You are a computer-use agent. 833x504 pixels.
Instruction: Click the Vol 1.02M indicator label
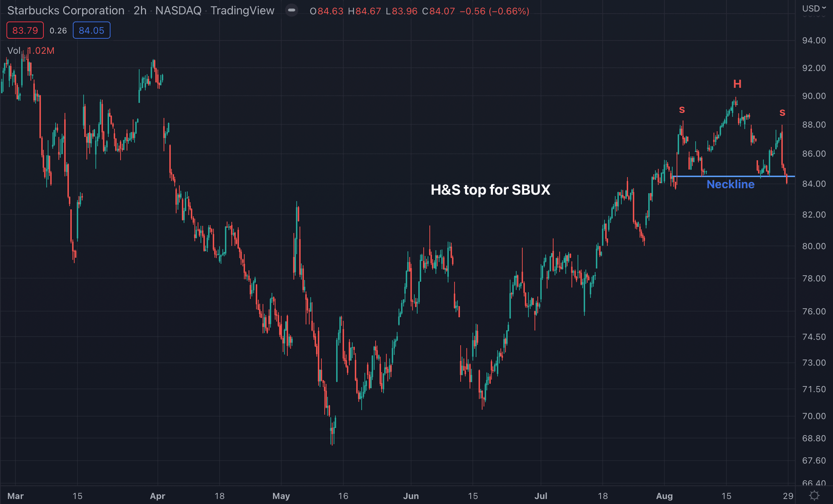coord(31,51)
